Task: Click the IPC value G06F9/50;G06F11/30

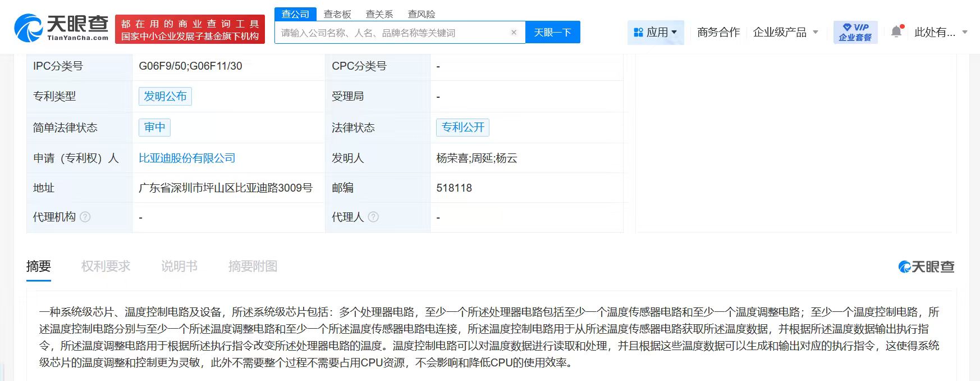Action: tap(190, 66)
